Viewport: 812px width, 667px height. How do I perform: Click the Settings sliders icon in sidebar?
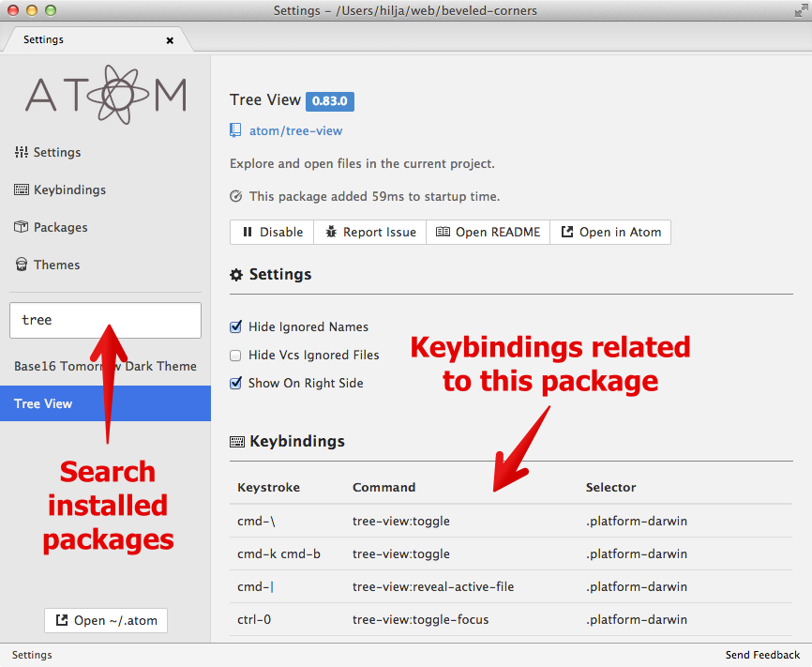pos(22,152)
